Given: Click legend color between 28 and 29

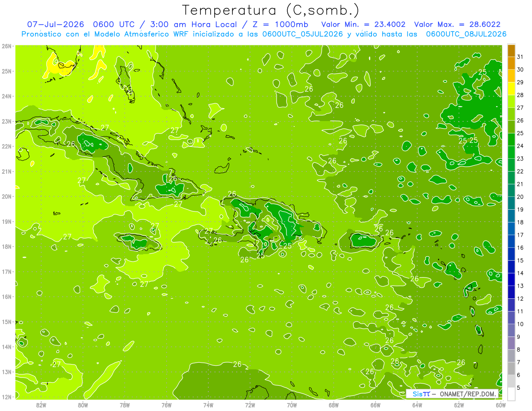Looking at the screenshot, I should coord(511,89).
